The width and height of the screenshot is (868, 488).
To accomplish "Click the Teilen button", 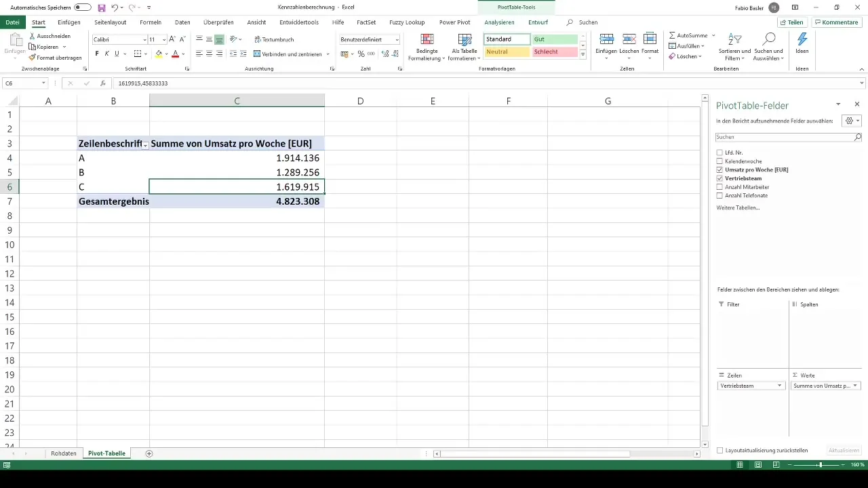I will 791,22.
